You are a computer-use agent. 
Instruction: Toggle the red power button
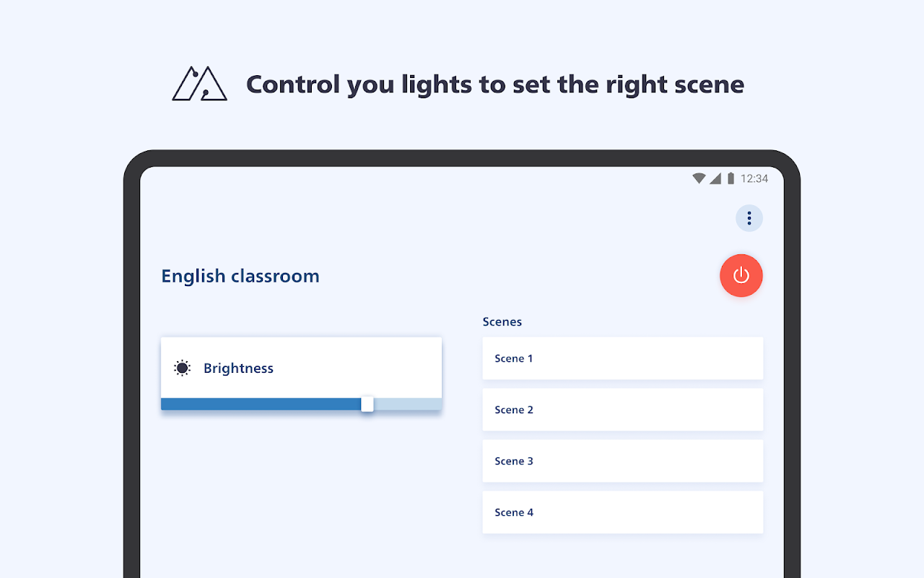point(741,275)
